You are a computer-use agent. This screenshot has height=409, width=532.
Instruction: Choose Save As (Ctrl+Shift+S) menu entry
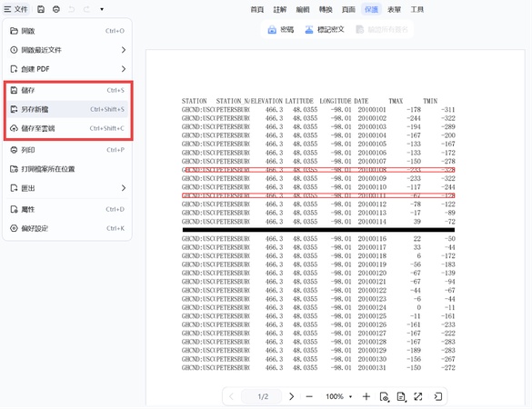click(67, 109)
